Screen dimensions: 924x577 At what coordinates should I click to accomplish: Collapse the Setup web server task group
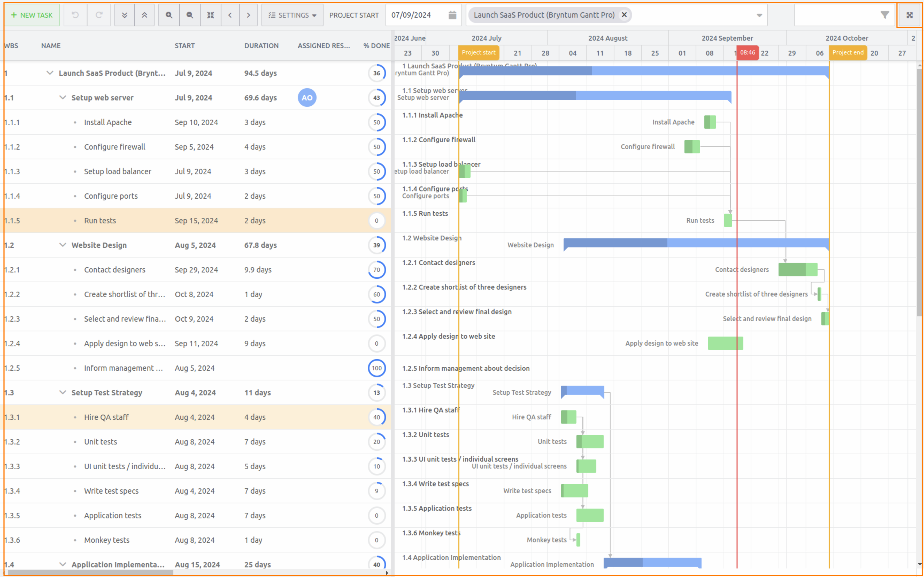[63, 97]
